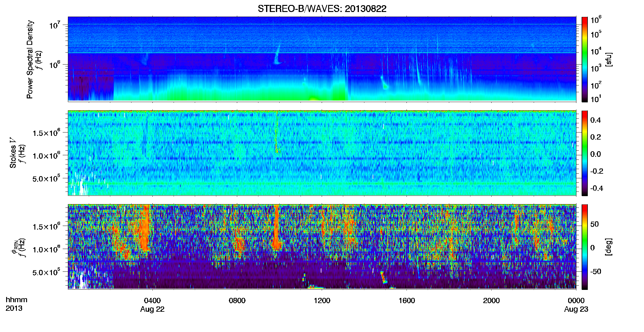Click the [deg] colorbar unit label
644x332 pixels.
point(609,247)
